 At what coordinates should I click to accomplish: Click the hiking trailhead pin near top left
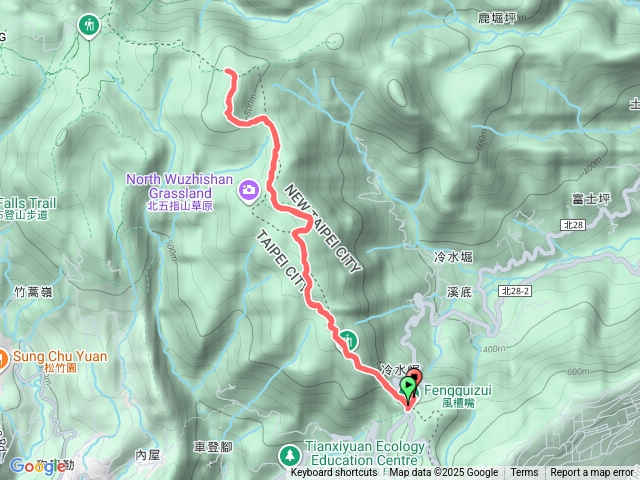click(89, 25)
